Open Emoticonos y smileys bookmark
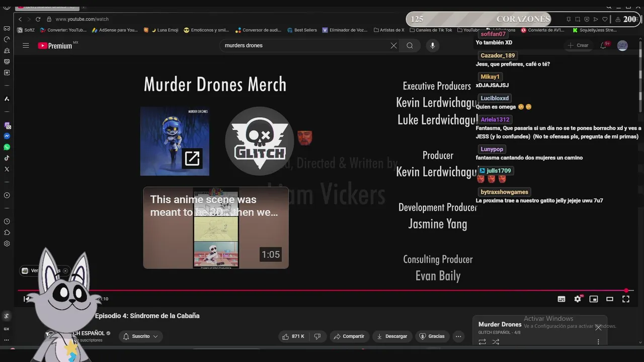Screen dimensions: 644x362 click(x=207, y=30)
